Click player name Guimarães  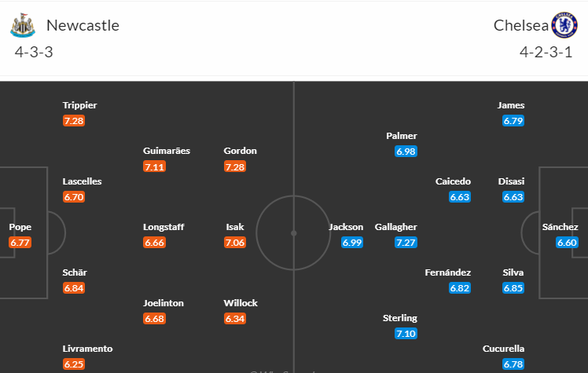click(x=167, y=151)
